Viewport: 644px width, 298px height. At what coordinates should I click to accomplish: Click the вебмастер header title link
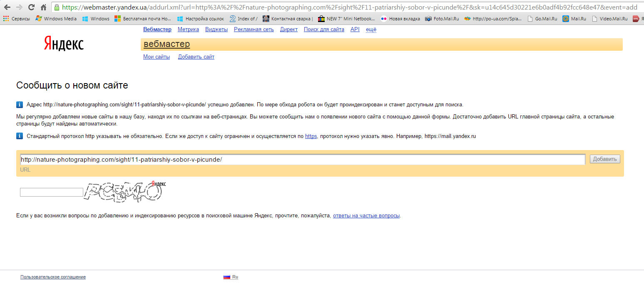[x=167, y=44]
